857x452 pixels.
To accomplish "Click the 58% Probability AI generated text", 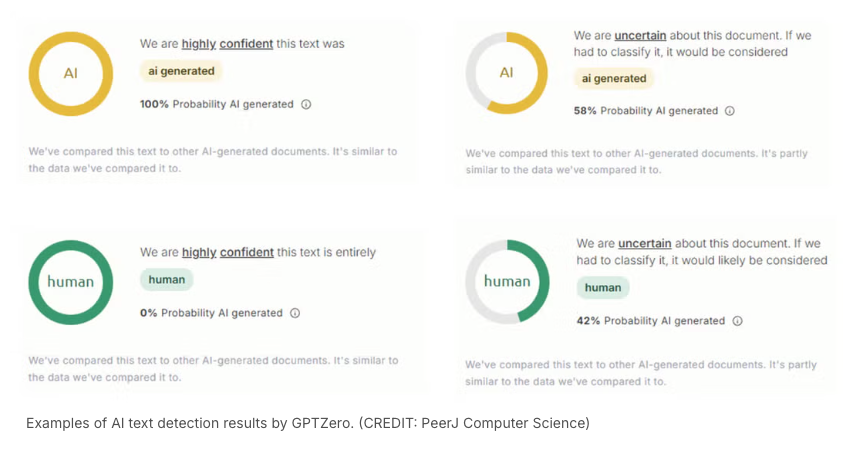I will pos(645,111).
